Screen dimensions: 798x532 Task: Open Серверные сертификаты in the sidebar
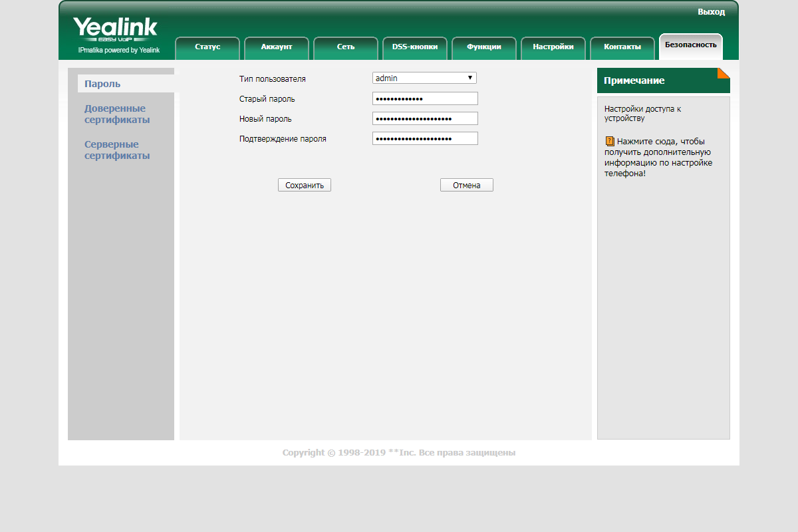coord(117,150)
